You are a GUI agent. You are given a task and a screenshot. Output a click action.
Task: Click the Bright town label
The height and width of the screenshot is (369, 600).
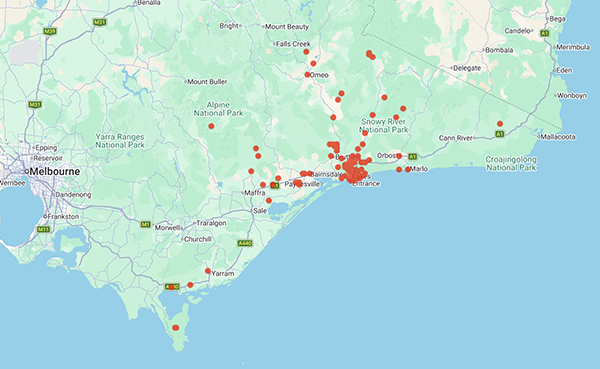[x=229, y=26]
